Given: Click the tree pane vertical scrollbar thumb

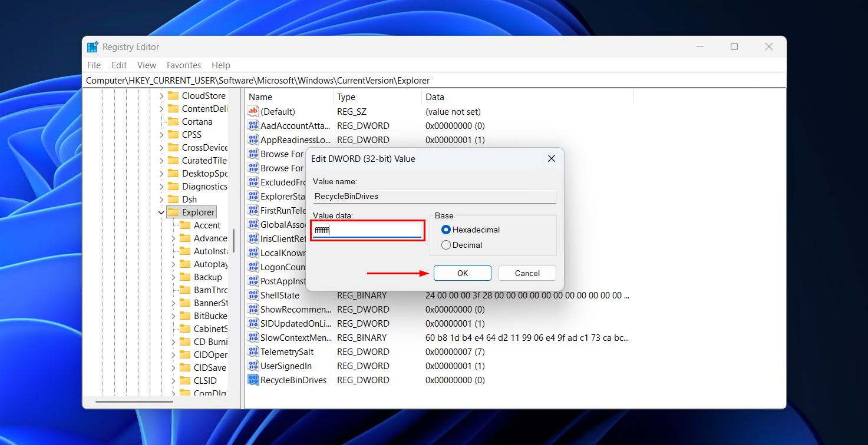Looking at the screenshot, I should (x=234, y=241).
